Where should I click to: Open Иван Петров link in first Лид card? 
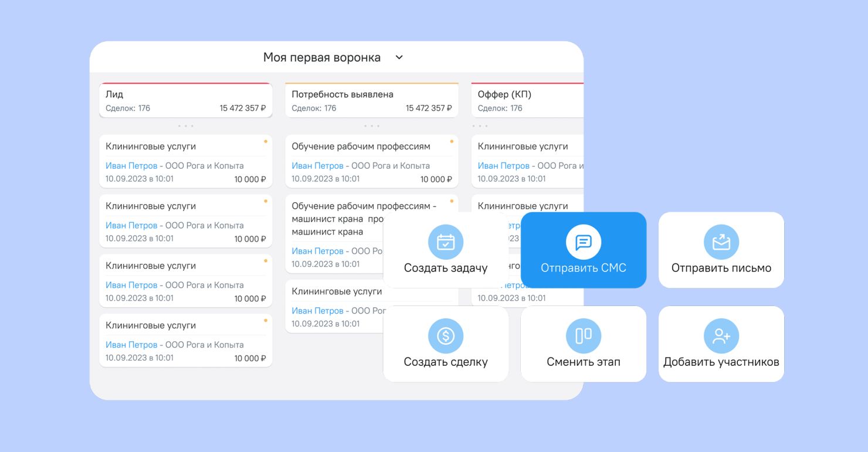[131, 166]
